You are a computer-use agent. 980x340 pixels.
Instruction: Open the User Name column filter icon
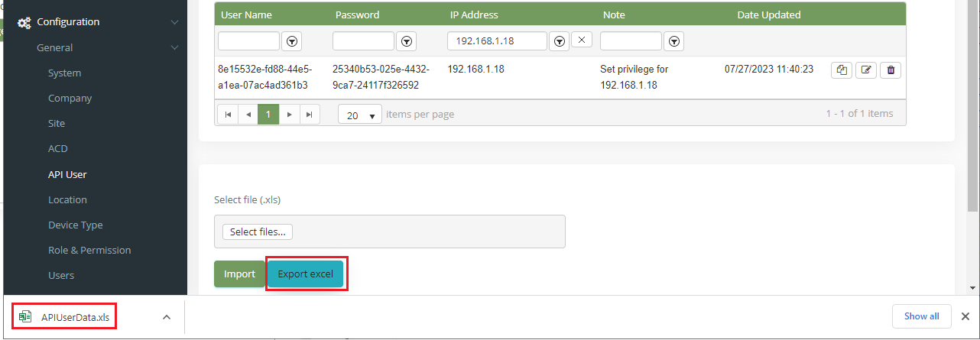click(x=292, y=41)
